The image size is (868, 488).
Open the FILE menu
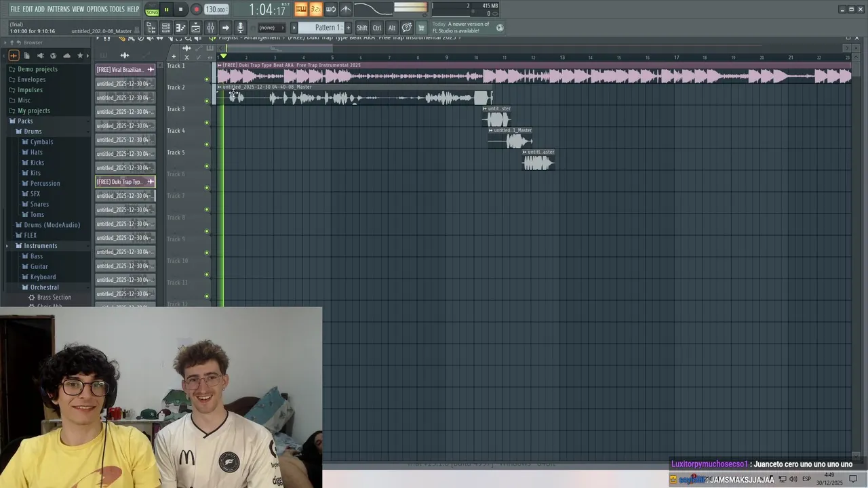(15, 9)
